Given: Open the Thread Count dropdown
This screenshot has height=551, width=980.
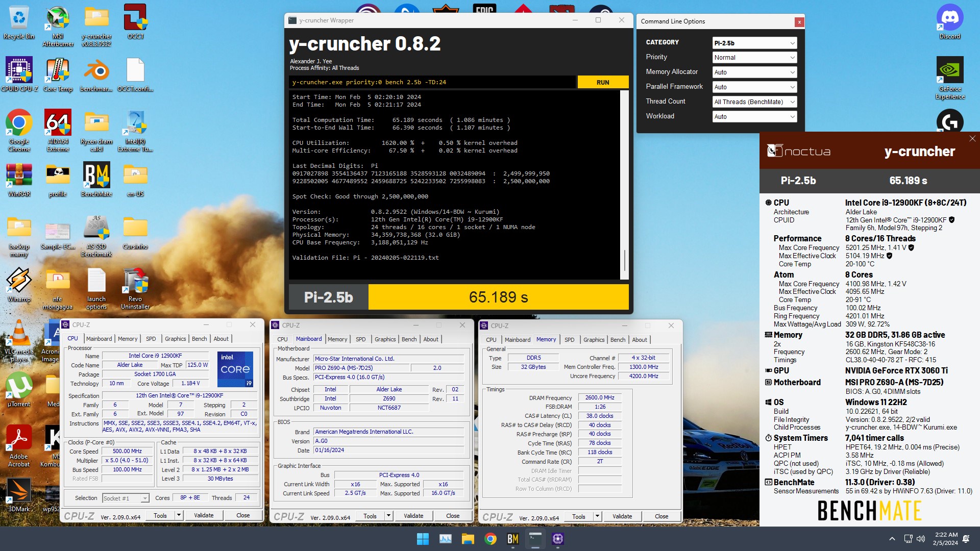Looking at the screenshot, I should (754, 102).
